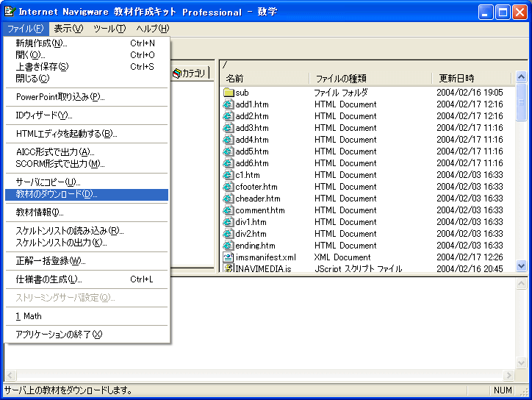This screenshot has height=400, width=532.
Task: Click the add2.htm file icon
Action: [x=229, y=116]
